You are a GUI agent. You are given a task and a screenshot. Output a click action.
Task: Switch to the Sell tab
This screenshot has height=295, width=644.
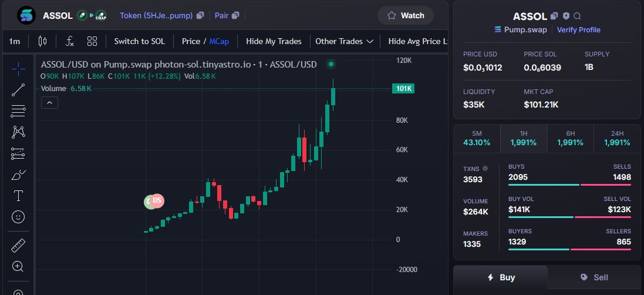(x=594, y=277)
